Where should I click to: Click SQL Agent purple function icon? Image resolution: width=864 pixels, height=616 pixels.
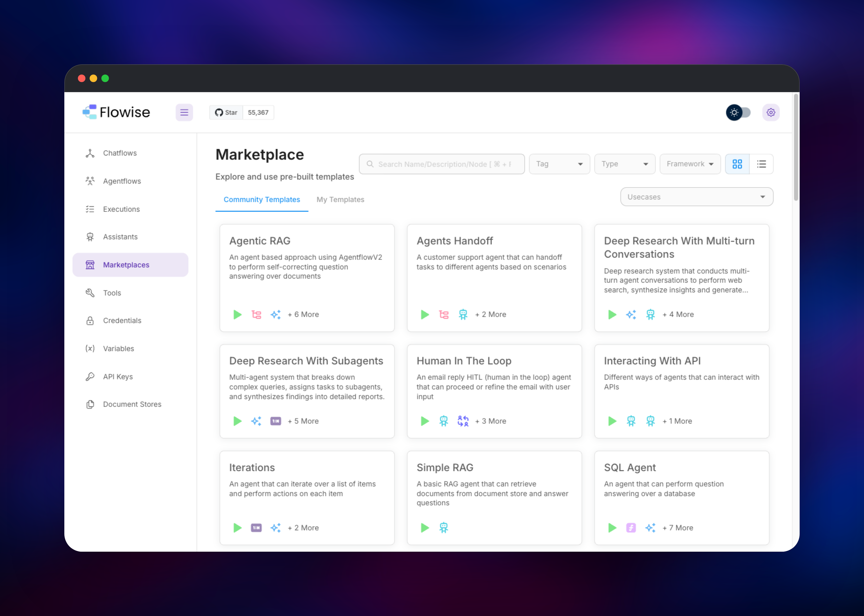click(631, 528)
